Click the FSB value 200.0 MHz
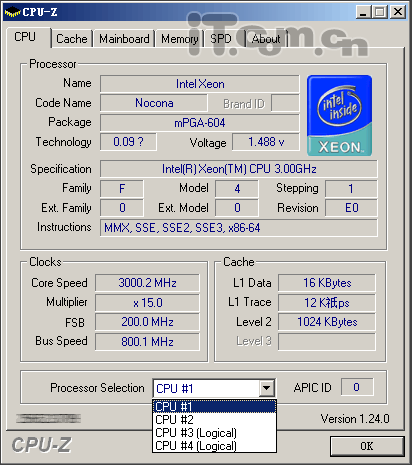Image resolution: width=412 pixels, height=465 pixels. pyautogui.click(x=147, y=322)
